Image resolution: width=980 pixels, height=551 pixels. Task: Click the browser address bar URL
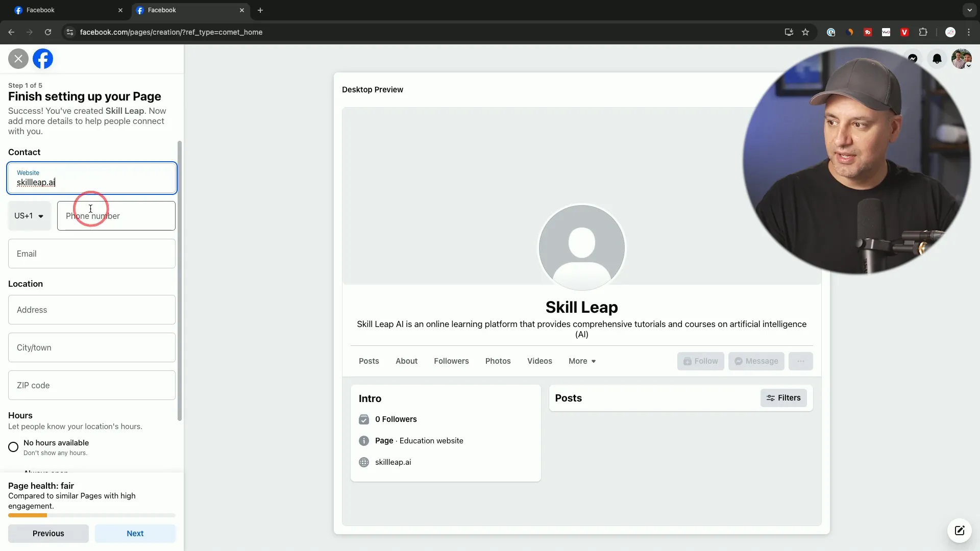point(171,32)
